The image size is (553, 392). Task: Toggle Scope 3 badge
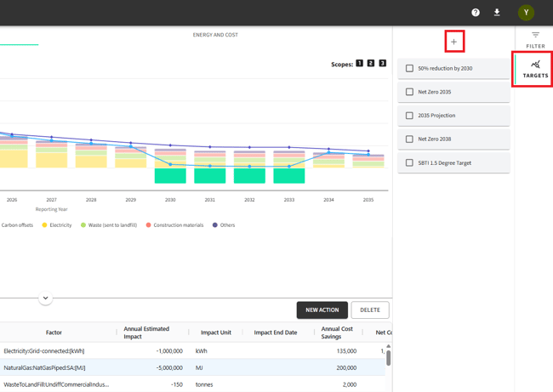[383, 64]
